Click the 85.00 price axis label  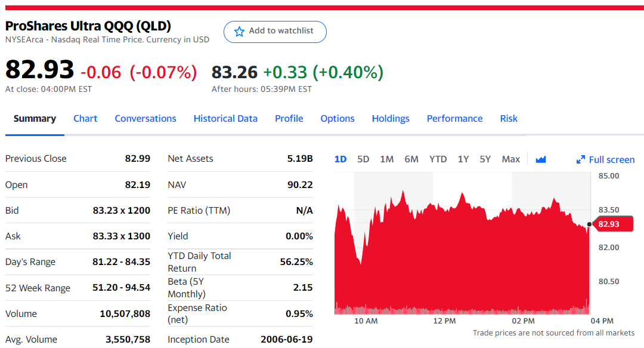click(x=609, y=175)
